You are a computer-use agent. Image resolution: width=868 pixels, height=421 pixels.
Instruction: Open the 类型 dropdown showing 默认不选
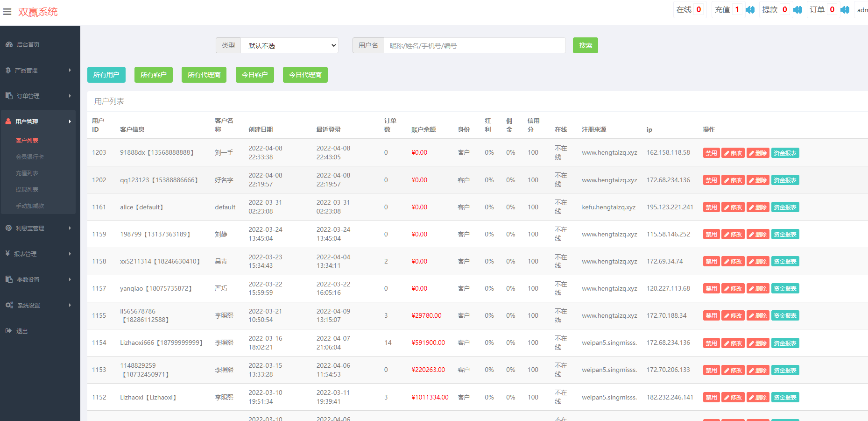point(289,45)
